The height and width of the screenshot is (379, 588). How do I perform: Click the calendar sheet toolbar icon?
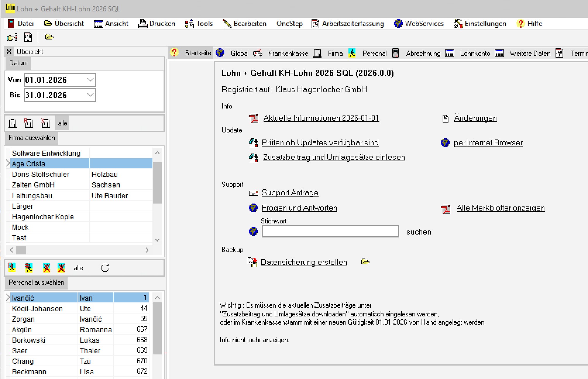pyautogui.click(x=28, y=37)
